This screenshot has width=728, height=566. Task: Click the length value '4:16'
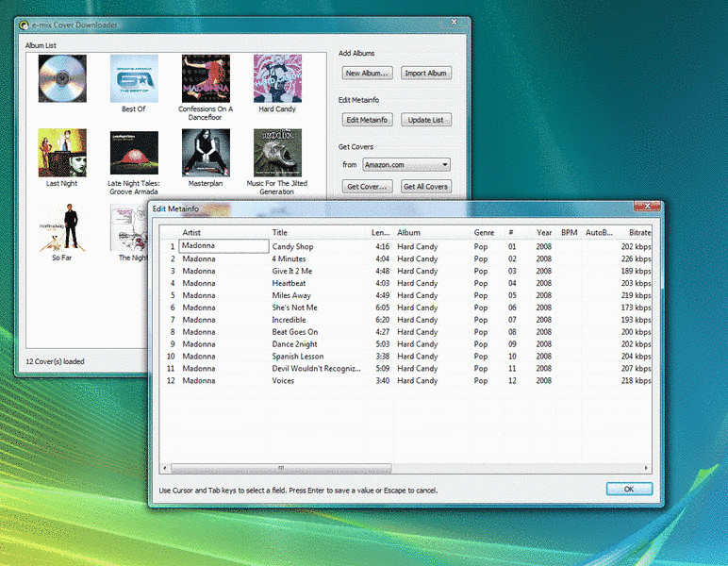tap(383, 246)
